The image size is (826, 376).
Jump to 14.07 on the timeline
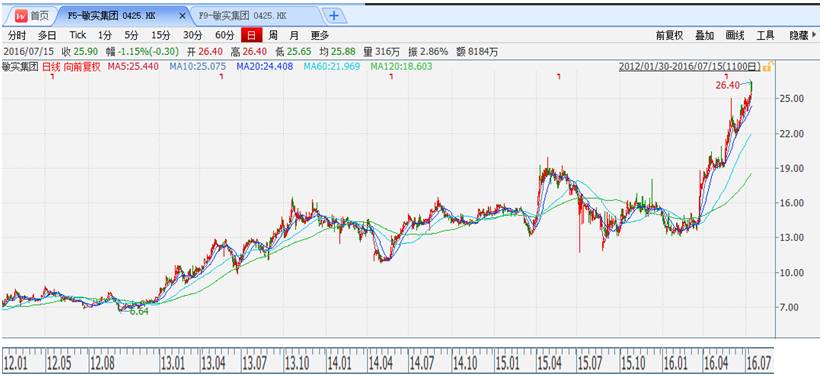pos(421,363)
